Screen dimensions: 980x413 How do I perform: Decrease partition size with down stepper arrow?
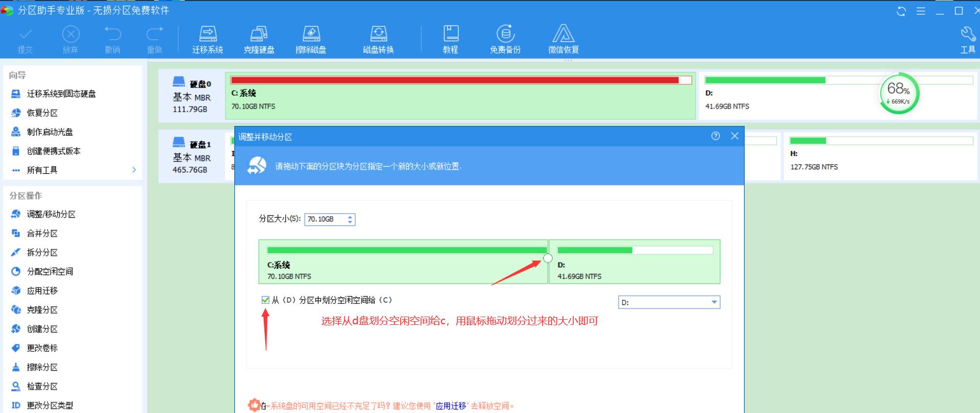point(350,222)
